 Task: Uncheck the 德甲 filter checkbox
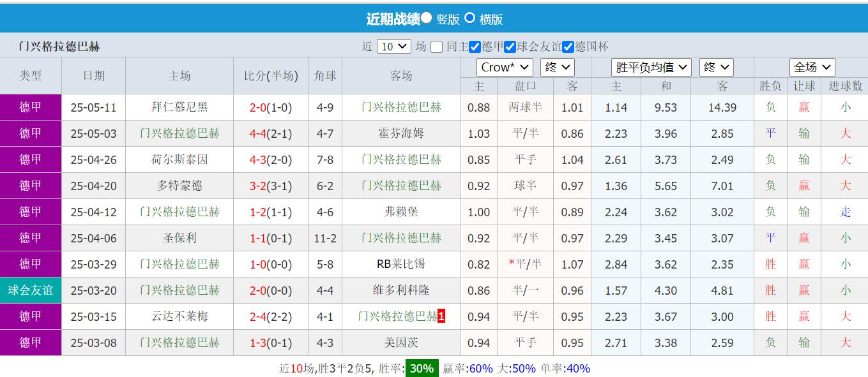[x=475, y=47]
